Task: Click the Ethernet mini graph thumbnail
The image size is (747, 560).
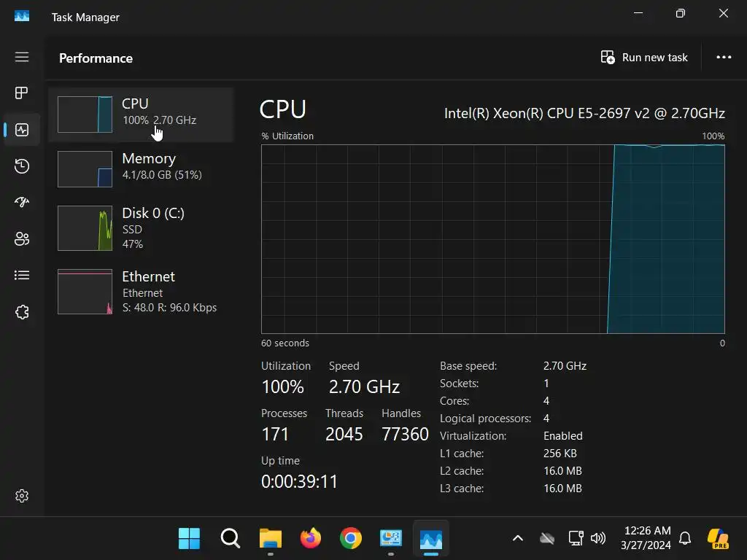Action: pos(85,292)
